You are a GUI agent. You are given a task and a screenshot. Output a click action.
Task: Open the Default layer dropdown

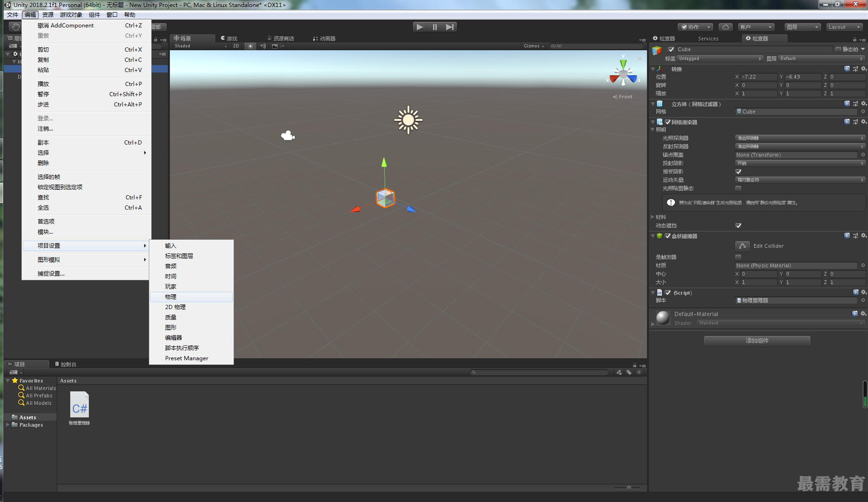(x=821, y=59)
